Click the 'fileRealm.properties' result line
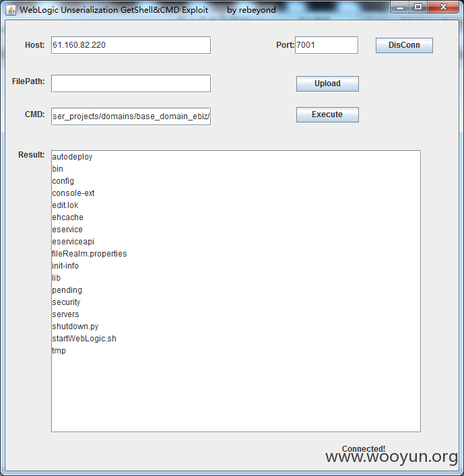 tap(90, 254)
